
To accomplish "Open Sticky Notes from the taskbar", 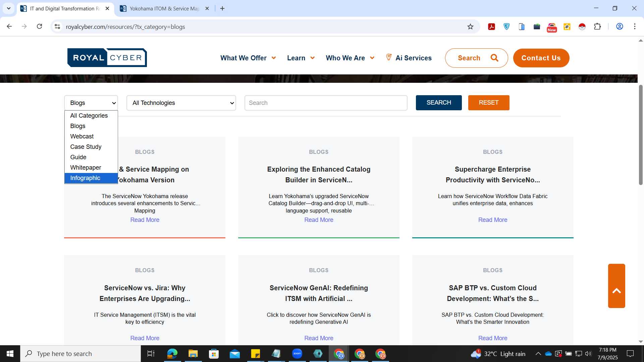I will 256,354.
